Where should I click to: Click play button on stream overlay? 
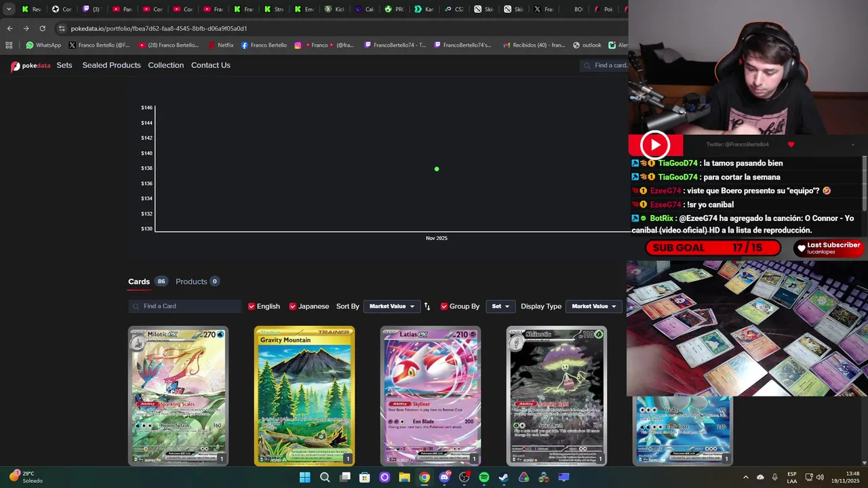coord(655,144)
